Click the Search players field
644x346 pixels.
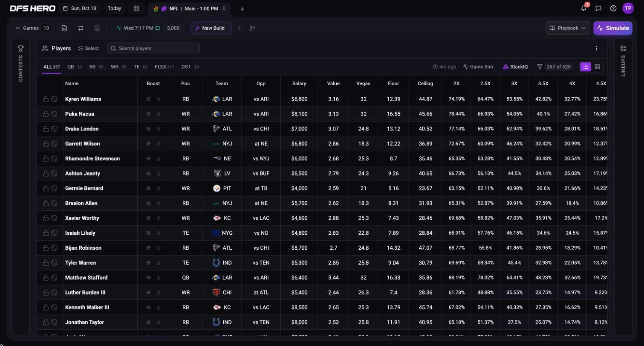[153, 48]
